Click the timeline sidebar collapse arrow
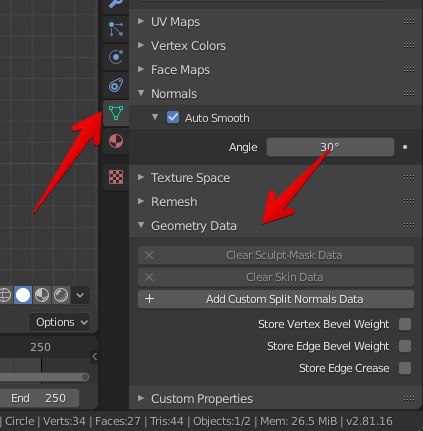Viewport: 423px width, 431px height. point(94,357)
